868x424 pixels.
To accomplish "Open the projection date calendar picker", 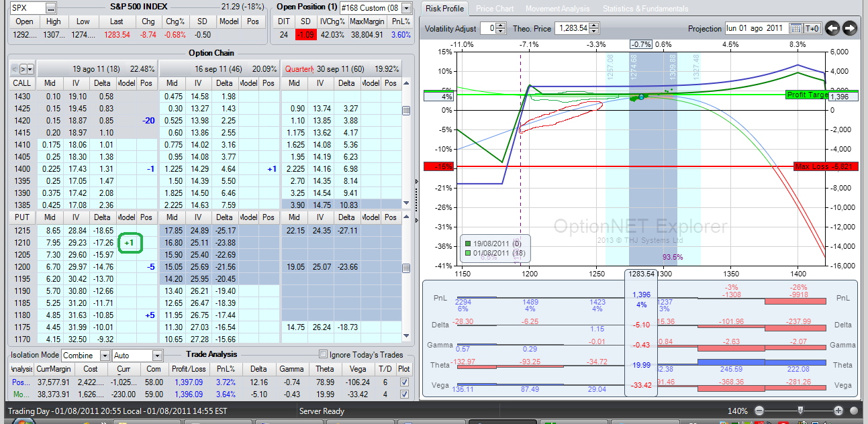I will pyautogui.click(x=796, y=28).
